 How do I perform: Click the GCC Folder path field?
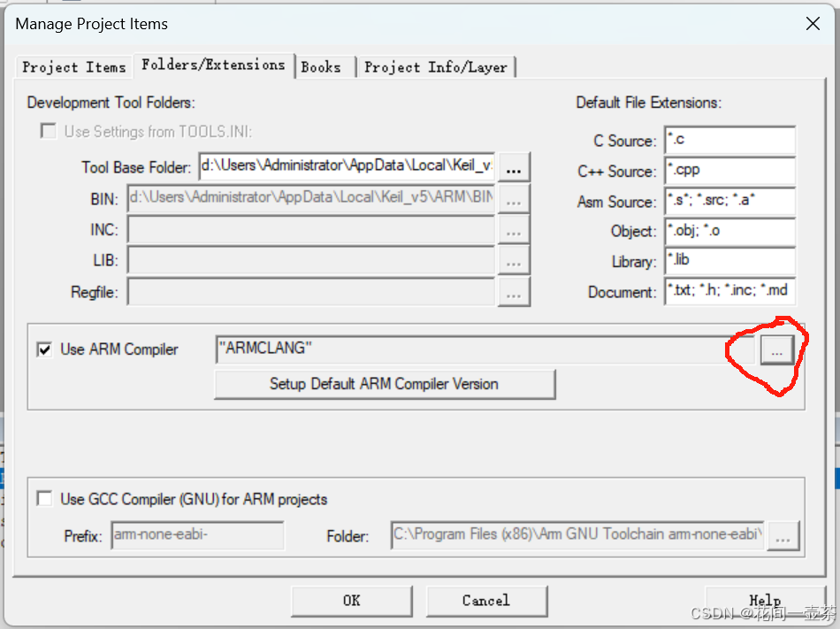click(577, 535)
